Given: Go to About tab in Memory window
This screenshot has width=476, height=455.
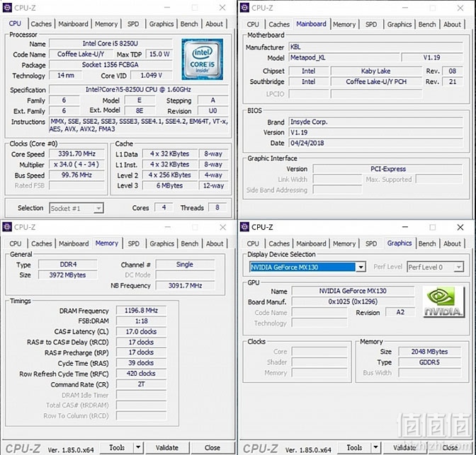Looking at the screenshot, I should pyautogui.click(x=215, y=243).
